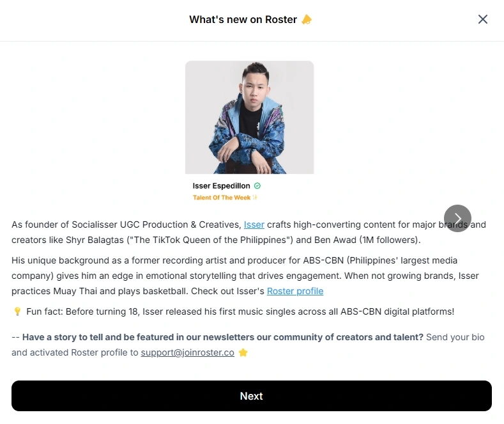This screenshot has height=424, width=504.
Task: Click the lightbulb icon before Fun fact
Action: click(17, 311)
